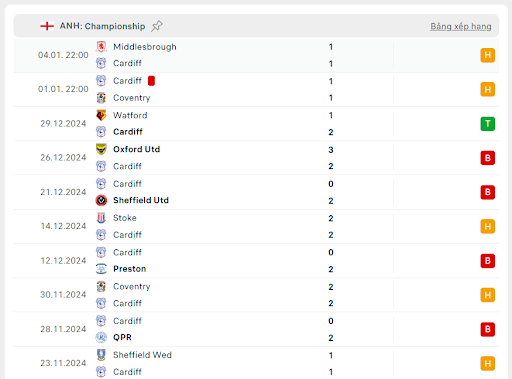Select the Sheffield Utd team name

click(x=141, y=200)
